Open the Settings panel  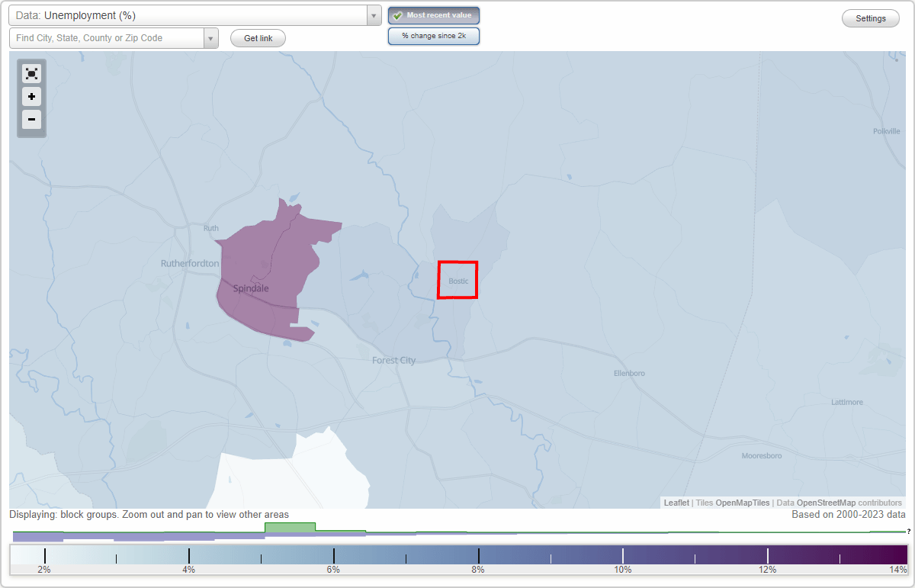tap(870, 18)
